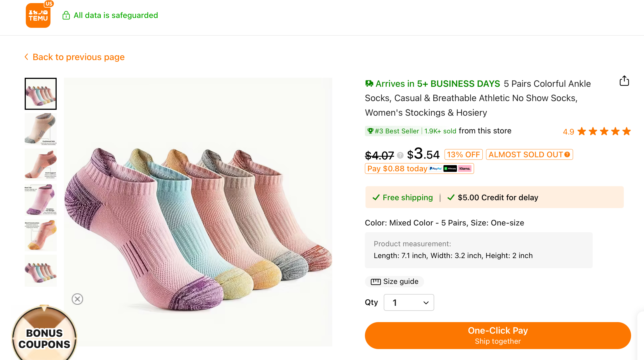The height and width of the screenshot is (360, 644).
Task: Tap the share icon beside product title
Action: point(624,81)
